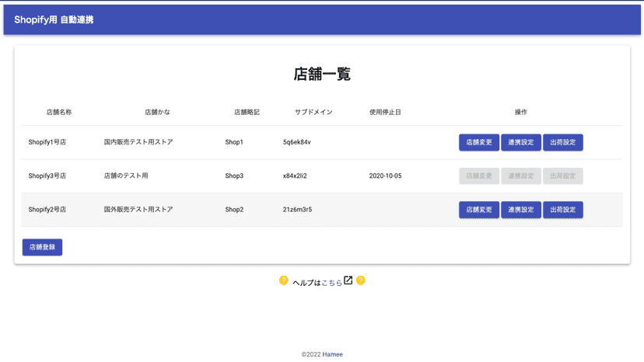The image size is (644, 362).
Task: Select the Shopify2号店 store name cell
Action: (x=47, y=210)
